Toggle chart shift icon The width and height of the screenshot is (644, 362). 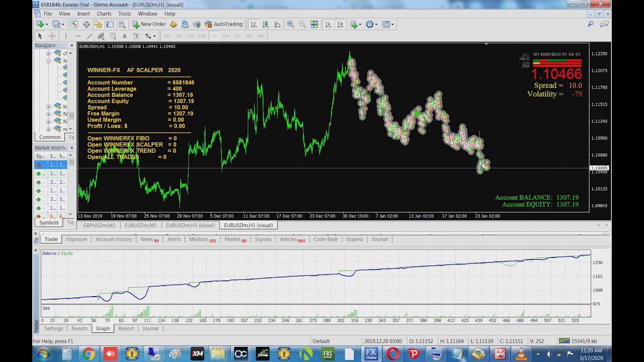click(340, 24)
